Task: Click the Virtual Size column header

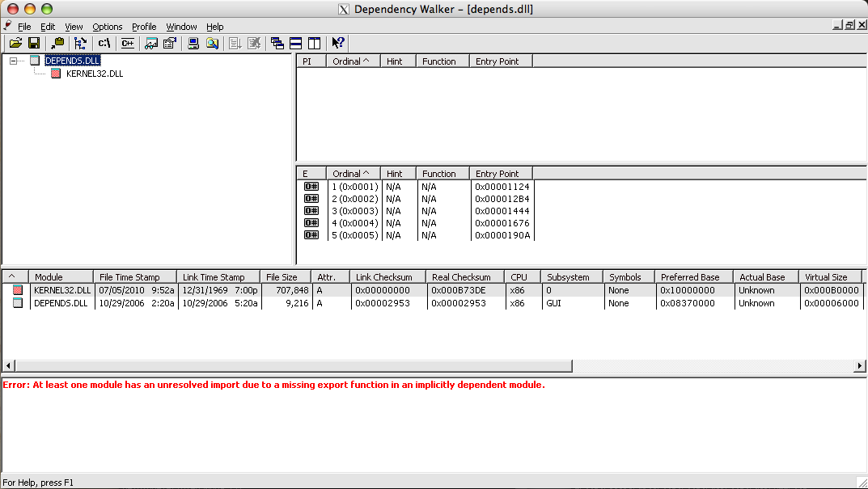Action: click(x=830, y=276)
